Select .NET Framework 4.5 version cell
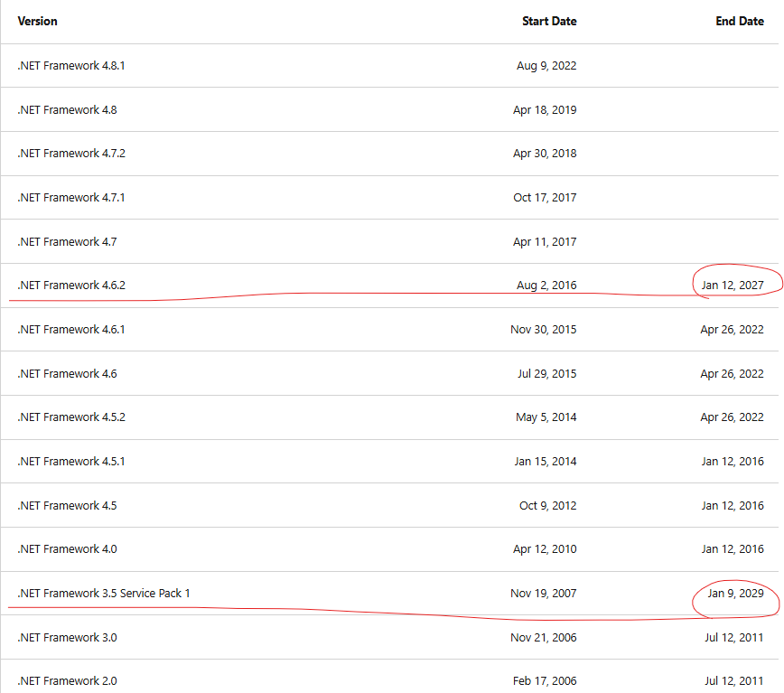784x693 pixels. tap(67, 505)
